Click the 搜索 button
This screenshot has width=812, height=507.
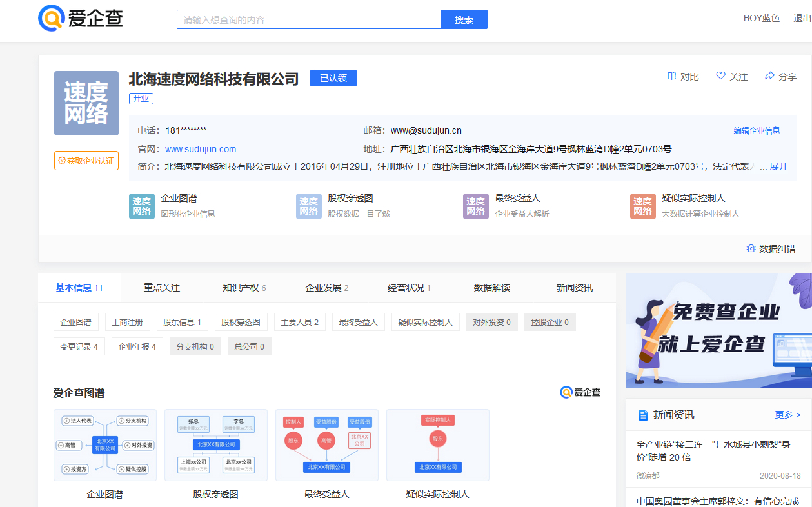tap(464, 19)
